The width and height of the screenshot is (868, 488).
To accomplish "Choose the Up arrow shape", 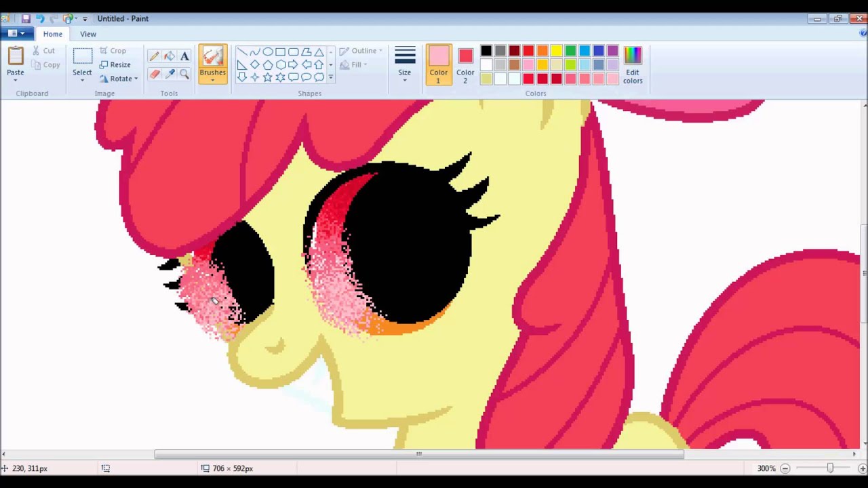I will point(319,65).
